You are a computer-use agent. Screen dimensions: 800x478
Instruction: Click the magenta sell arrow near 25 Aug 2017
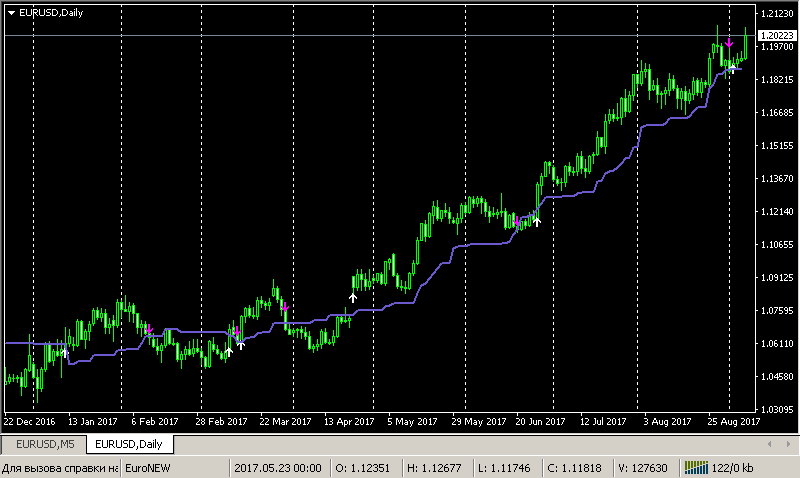coord(729,43)
